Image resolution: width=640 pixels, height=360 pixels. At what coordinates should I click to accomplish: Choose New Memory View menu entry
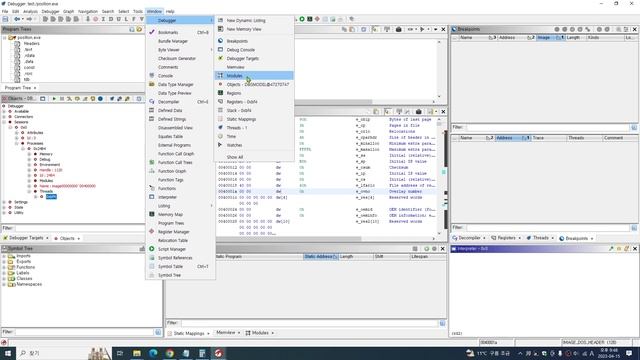(253, 29)
